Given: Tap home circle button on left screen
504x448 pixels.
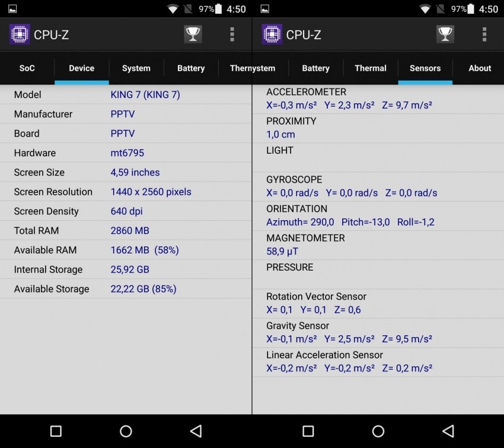Looking at the screenshot, I should coord(126,431).
